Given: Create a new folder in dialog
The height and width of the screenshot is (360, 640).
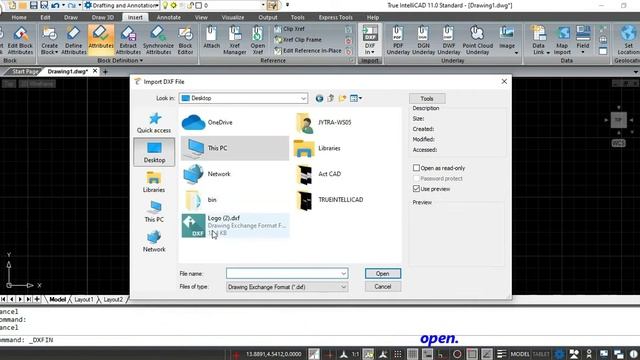Looking at the screenshot, I should pos(342,98).
